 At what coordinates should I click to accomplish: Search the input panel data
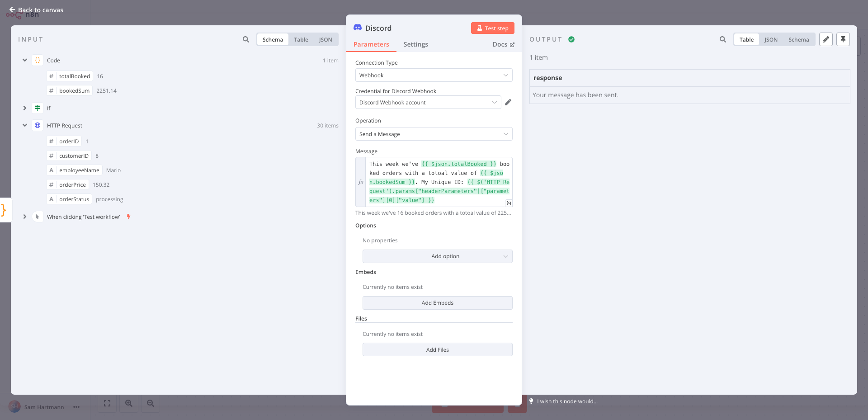(x=246, y=39)
